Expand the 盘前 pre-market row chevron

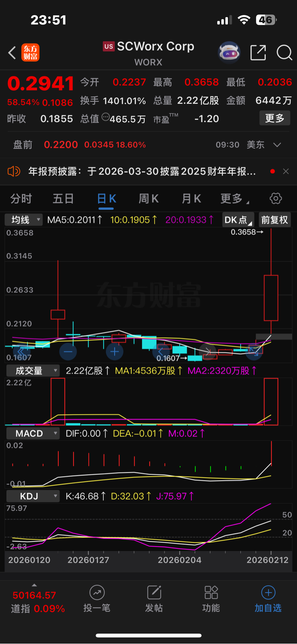coord(277,145)
